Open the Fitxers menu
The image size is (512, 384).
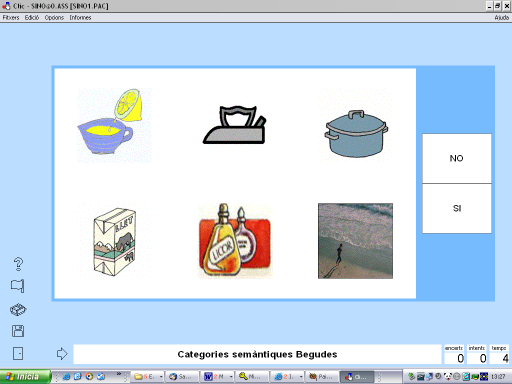[11, 18]
